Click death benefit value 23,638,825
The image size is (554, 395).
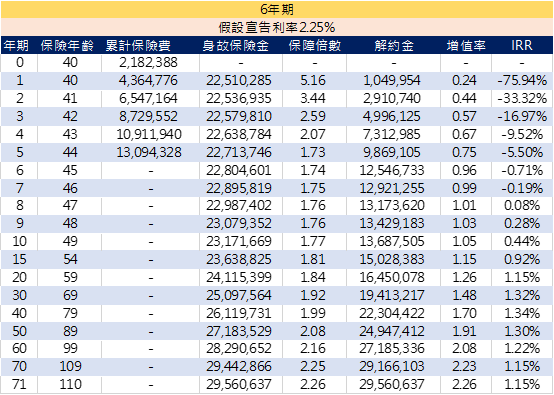tap(239, 260)
